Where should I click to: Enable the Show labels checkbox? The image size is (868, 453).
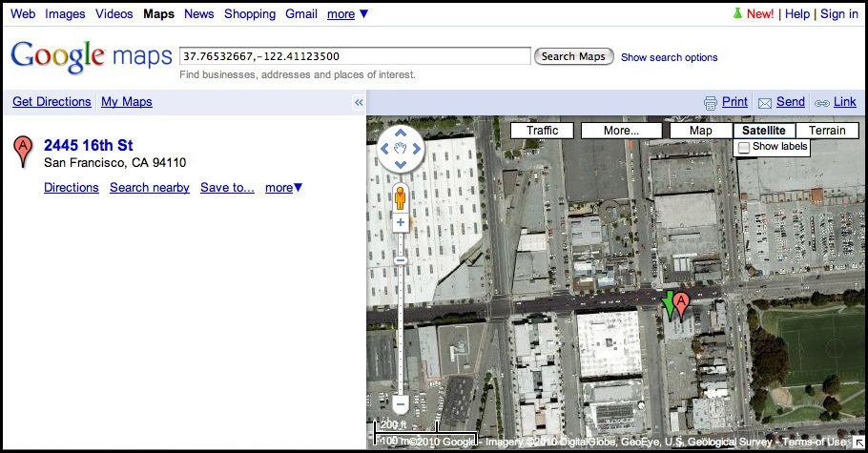pyautogui.click(x=744, y=148)
